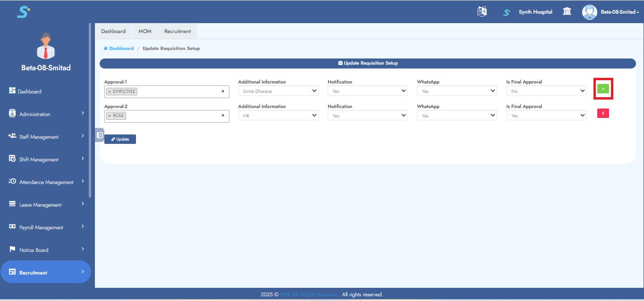Click the user avatar in the header
This screenshot has height=301, width=644.
click(x=590, y=11)
